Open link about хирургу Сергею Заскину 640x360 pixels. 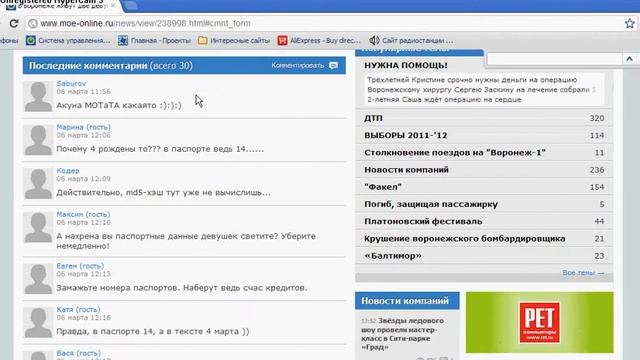point(482,89)
